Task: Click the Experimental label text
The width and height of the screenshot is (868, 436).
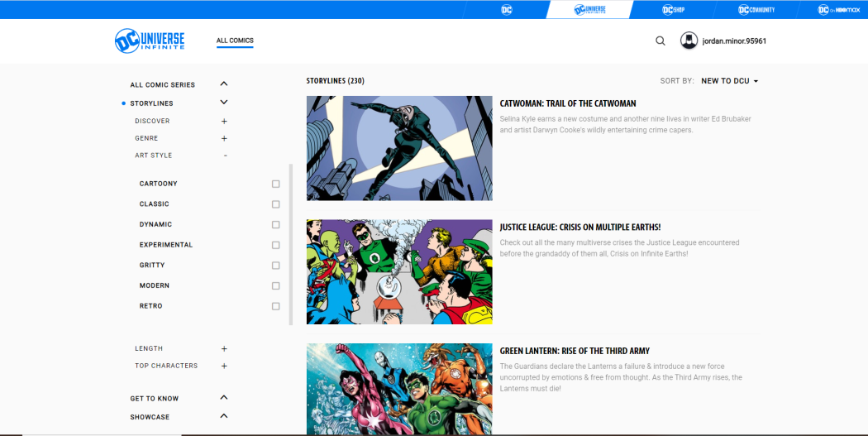Action: (x=166, y=245)
